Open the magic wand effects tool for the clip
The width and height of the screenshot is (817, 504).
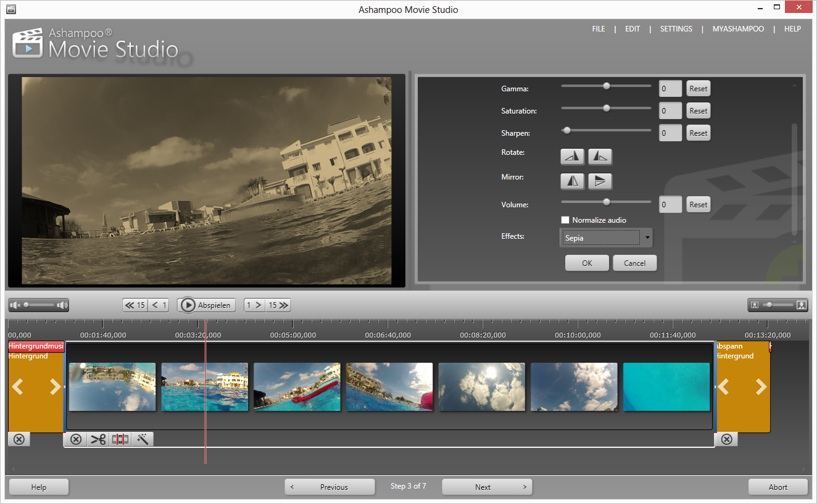[142, 439]
